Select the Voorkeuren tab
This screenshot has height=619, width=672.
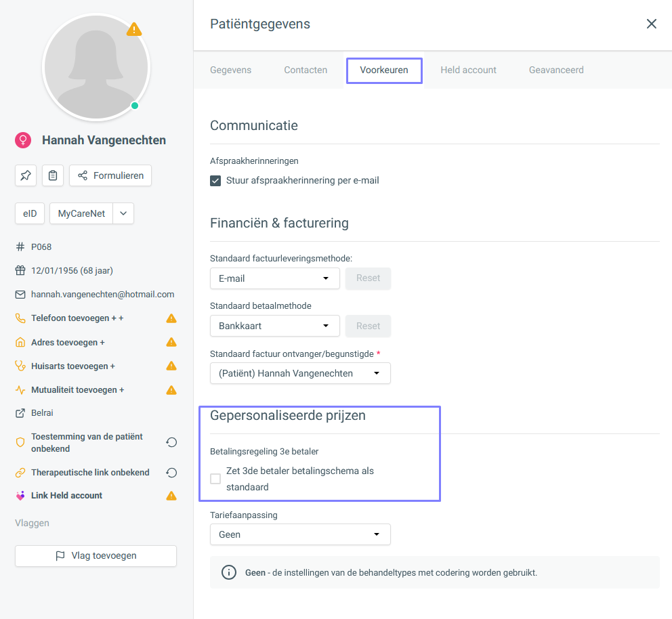click(384, 70)
